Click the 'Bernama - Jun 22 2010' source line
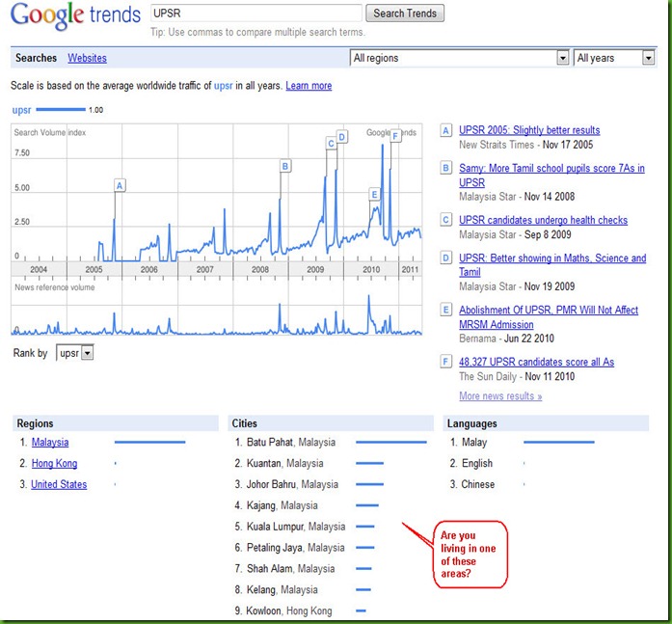The width and height of the screenshot is (672, 624). tap(506, 339)
